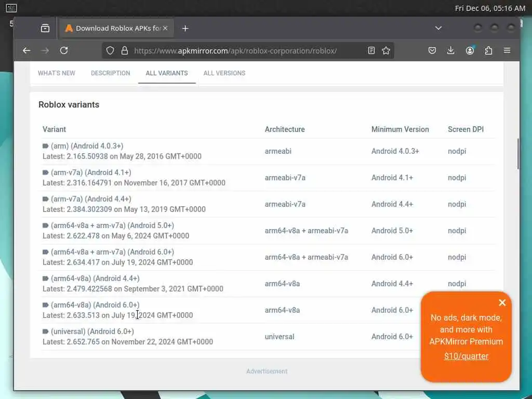This screenshot has height=399, width=532.
Task: Open the Firefox account icon
Action: point(470,50)
